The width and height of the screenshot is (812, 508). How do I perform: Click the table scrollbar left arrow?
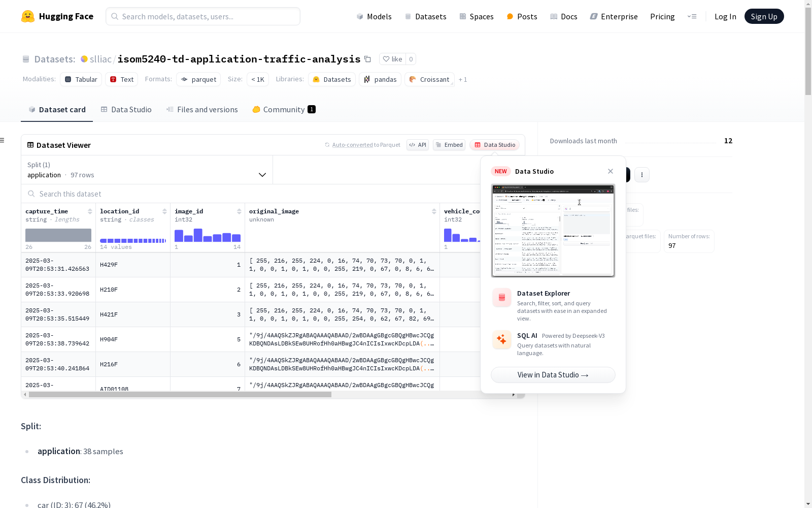point(25,395)
